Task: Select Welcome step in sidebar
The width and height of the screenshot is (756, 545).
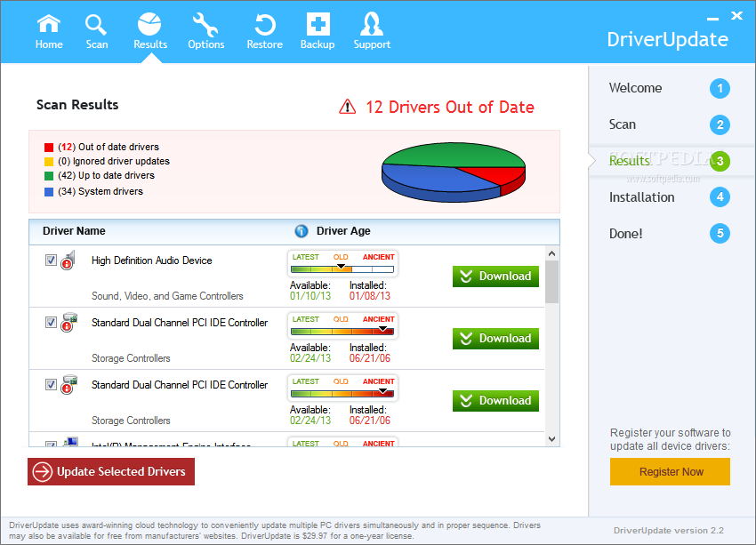Action: (635, 88)
